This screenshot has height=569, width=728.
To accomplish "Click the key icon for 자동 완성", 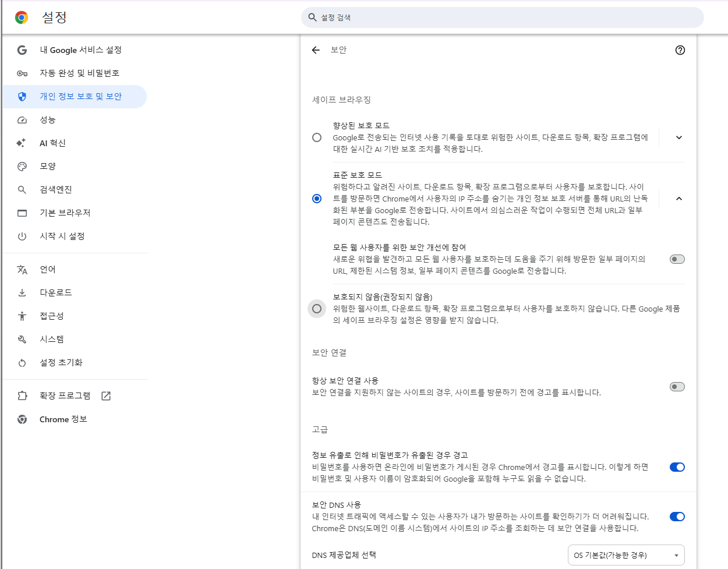I will [x=22, y=73].
